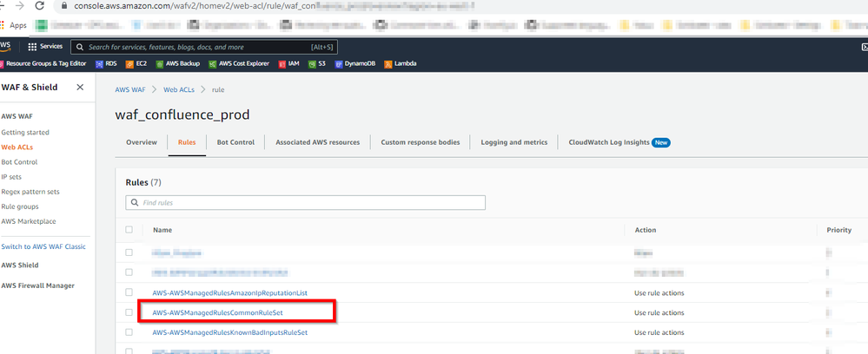Close the WAF & Shield side panel
The width and height of the screenshot is (868, 354).
tap(80, 88)
